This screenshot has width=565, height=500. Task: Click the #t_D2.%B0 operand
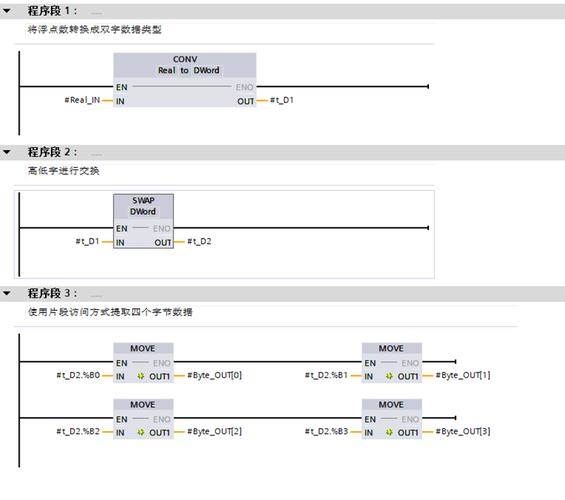point(78,375)
